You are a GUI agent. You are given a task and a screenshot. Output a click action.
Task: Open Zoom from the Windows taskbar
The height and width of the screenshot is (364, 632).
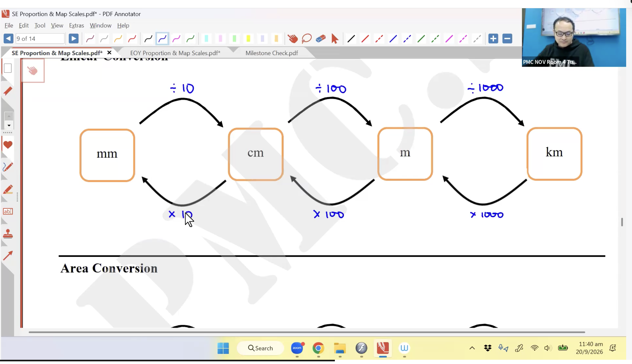297,348
